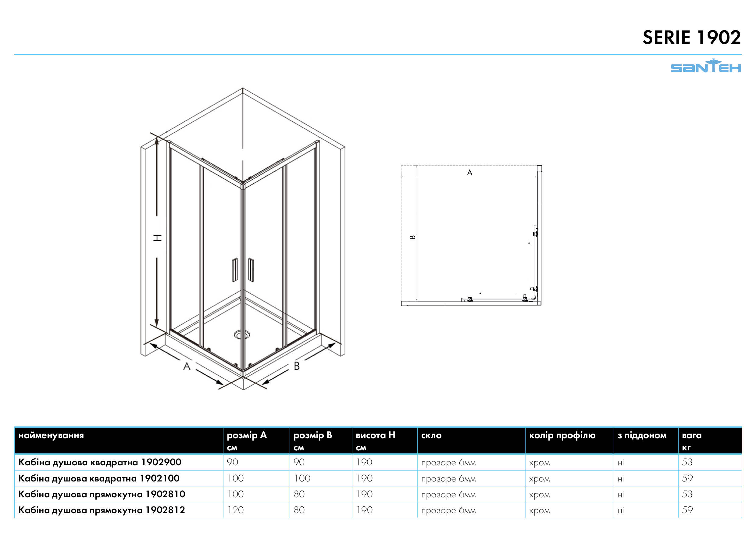Click the висота H column header

point(375,435)
